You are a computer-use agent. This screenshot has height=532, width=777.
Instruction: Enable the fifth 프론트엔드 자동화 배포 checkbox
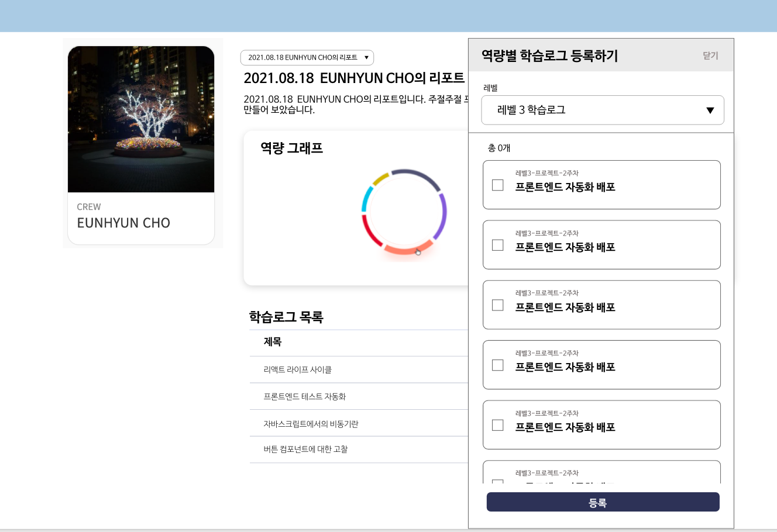pyautogui.click(x=498, y=425)
